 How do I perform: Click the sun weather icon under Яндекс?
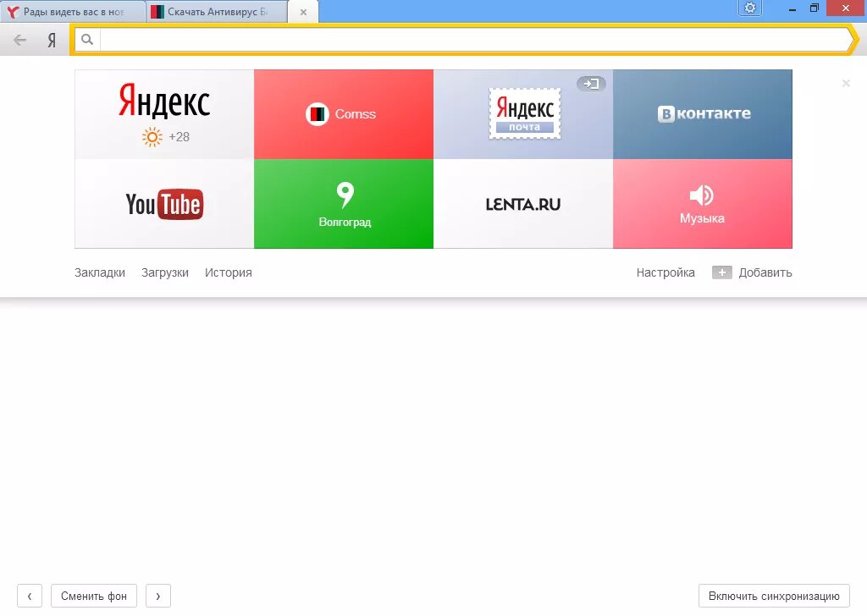(x=152, y=136)
